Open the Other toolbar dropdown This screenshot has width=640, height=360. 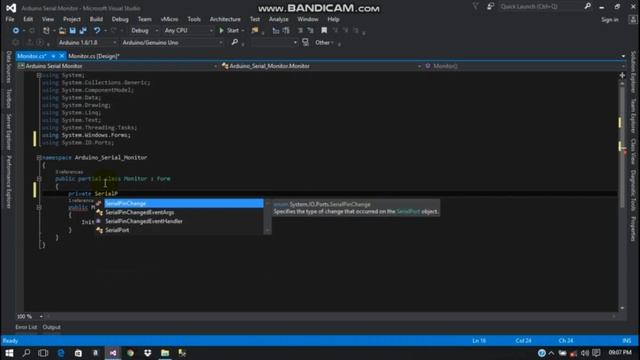[324, 42]
